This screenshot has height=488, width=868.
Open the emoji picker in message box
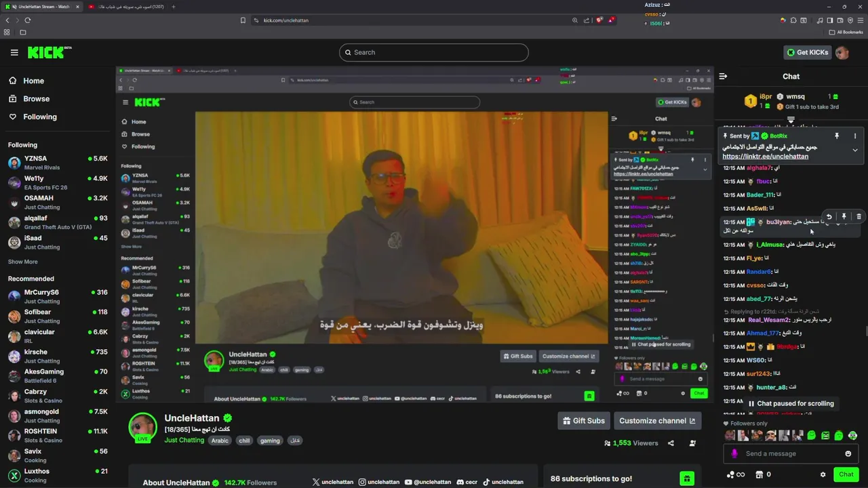pos(848,453)
